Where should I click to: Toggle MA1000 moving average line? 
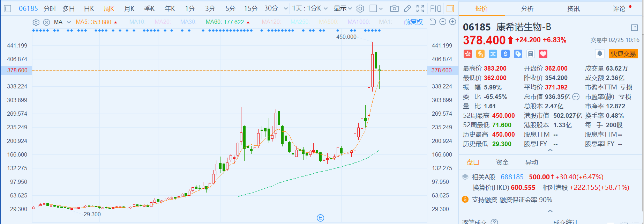359,22
